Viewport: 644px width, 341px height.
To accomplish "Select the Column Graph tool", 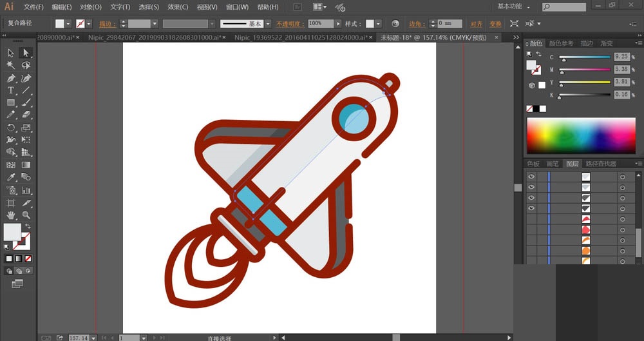I will click(x=26, y=190).
